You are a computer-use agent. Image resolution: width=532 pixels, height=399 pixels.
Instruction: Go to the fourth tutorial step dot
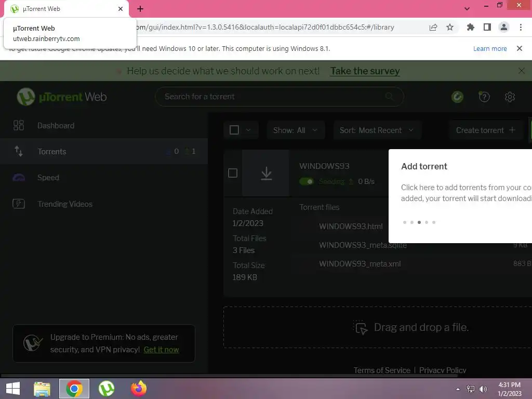pyautogui.click(x=427, y=222)
